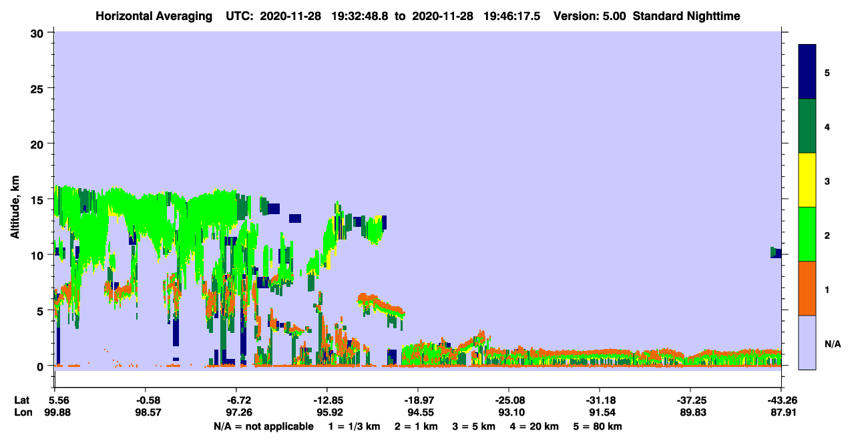Click the colorbar label 4
This screenshot has width=868, height=445.
(x=827, y=126)
